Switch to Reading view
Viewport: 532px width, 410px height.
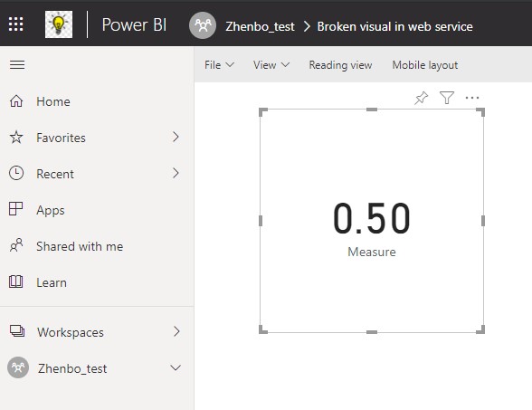pos(340,65)
